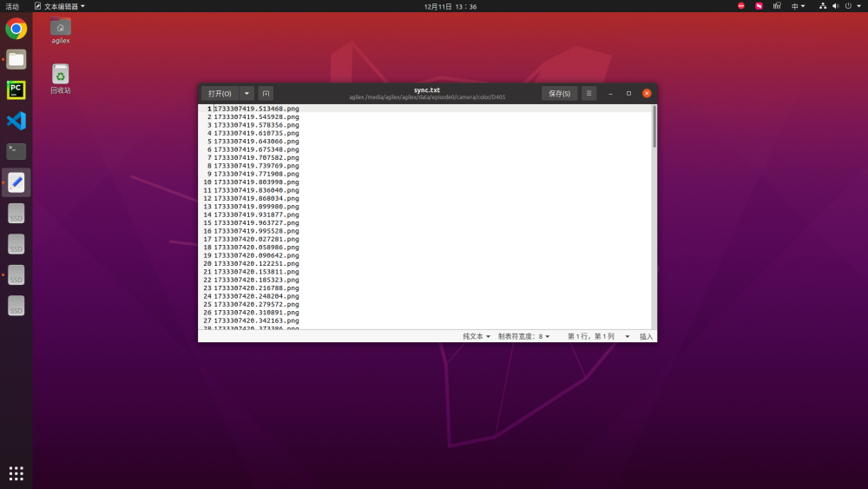The height and width of the screenshot is (489, 868).
Task: Open the Terminal from the dock
Action: point(16,151)
